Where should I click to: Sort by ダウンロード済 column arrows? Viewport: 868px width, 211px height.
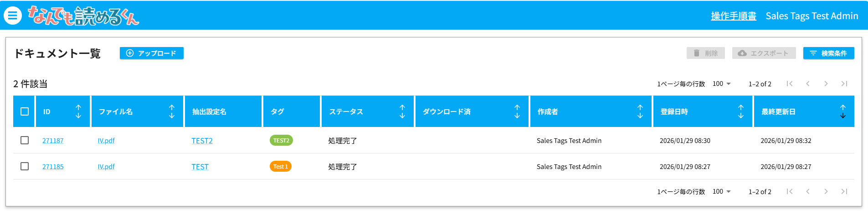pos(517,111)
